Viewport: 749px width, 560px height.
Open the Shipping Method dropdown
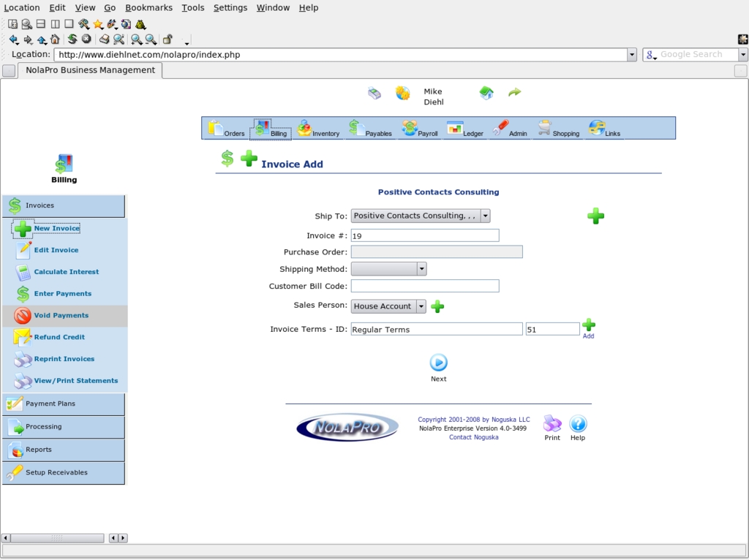[421, 269]
